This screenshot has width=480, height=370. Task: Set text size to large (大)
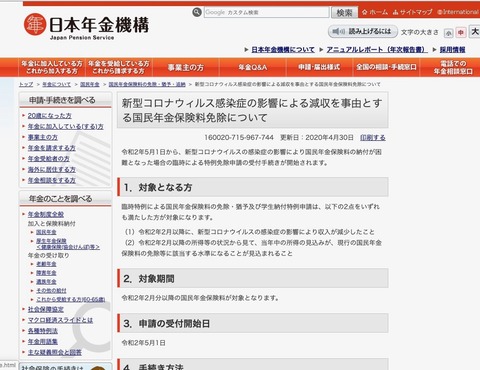(x=474, y=32)
